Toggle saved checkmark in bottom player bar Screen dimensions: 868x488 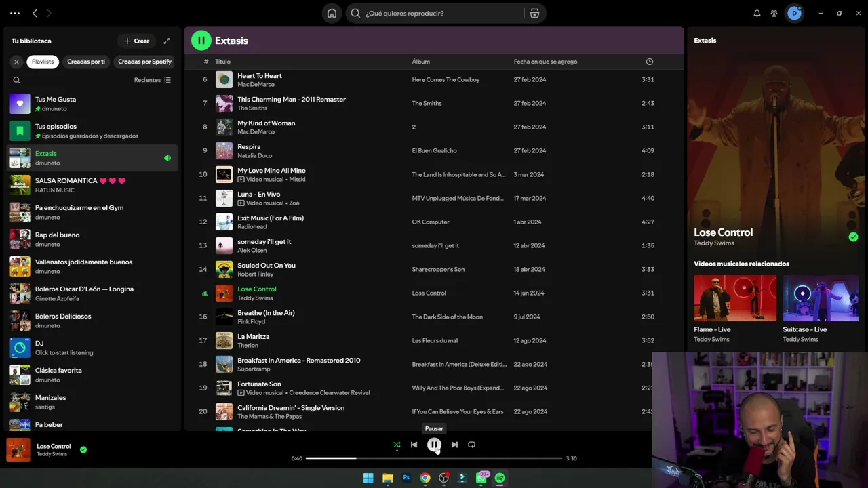coord(83,449)
